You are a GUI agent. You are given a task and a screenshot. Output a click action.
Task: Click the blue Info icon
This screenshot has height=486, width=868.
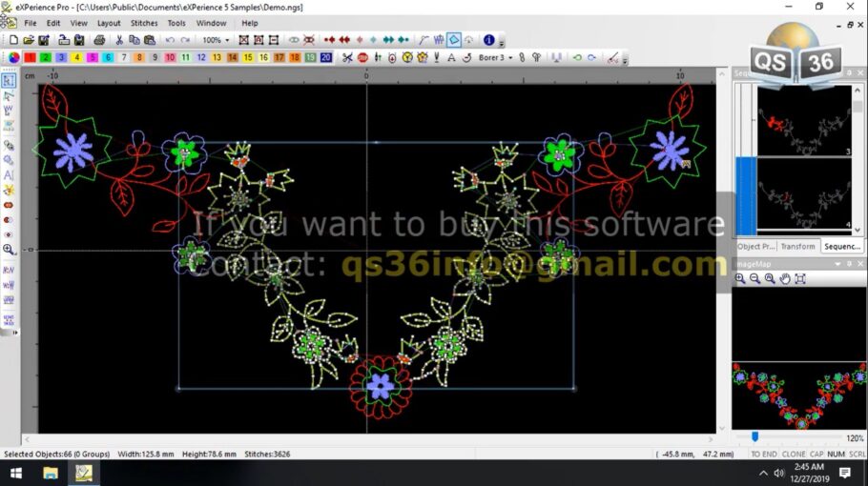(488, 40)
